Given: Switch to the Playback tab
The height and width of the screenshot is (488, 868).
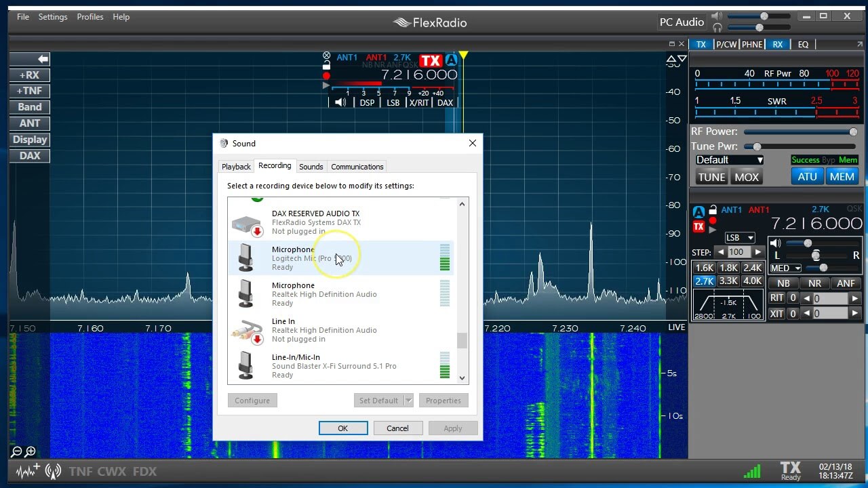Looking at the screenshot, I should (x=236, y=166).
